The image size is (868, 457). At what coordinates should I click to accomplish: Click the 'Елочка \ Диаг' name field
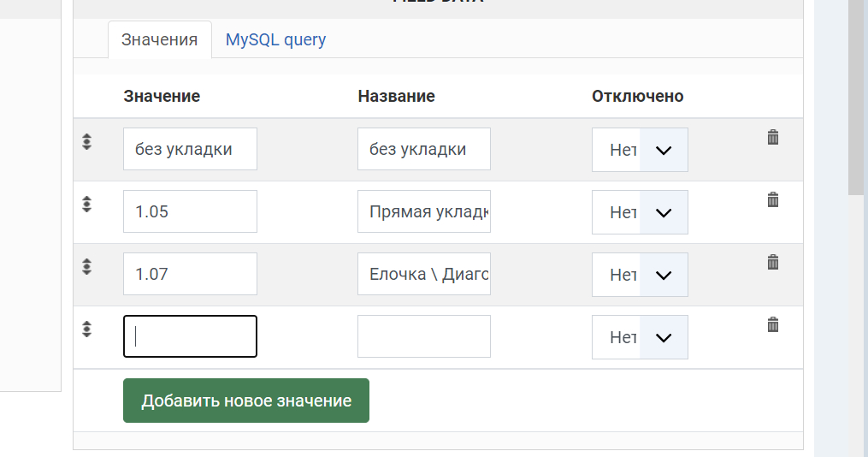424,274
